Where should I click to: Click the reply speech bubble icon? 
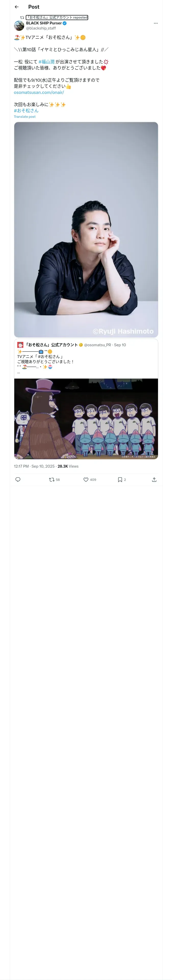[x=18, y=479]
